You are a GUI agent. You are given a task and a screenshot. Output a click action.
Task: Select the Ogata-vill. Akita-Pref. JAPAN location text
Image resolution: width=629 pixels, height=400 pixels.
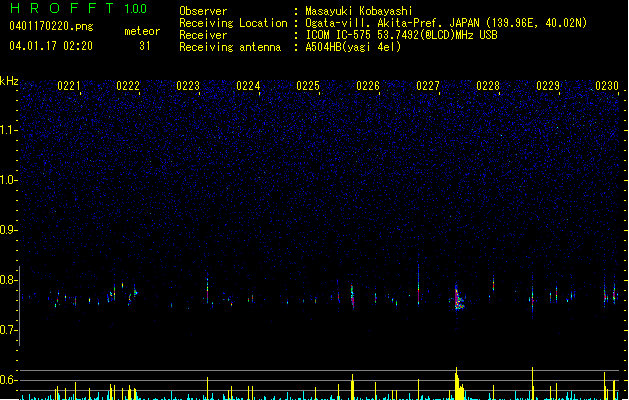point(446,23)
